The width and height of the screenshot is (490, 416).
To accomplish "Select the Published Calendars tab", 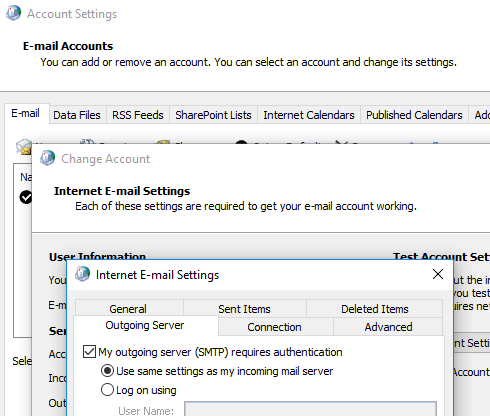I will click(414, 115).
